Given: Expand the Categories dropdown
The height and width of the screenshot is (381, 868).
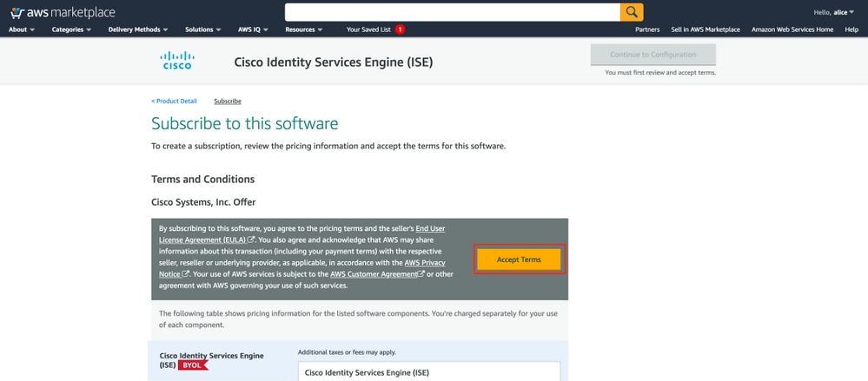Looking at the screenshot, I should [x=71, y=30].
